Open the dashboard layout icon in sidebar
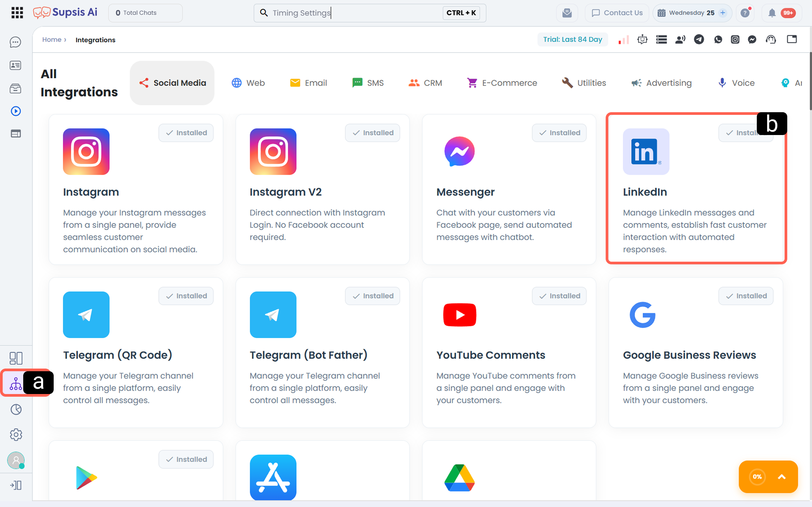Screen dimensions: 812x507 coord(16,358)
